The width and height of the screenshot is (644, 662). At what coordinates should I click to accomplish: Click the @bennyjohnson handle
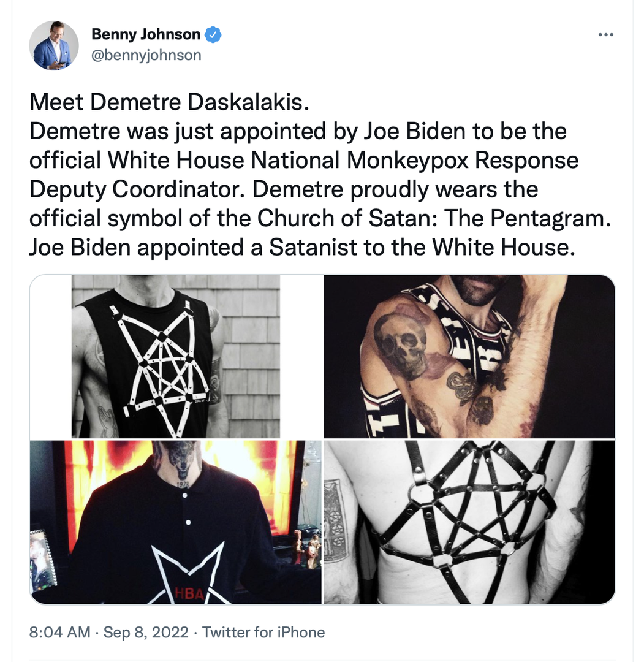146,55
